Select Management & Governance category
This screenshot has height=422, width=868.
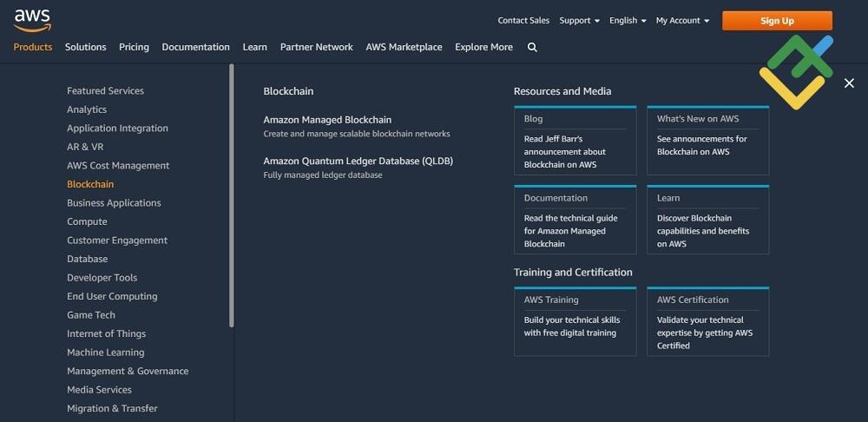(128, 371)
